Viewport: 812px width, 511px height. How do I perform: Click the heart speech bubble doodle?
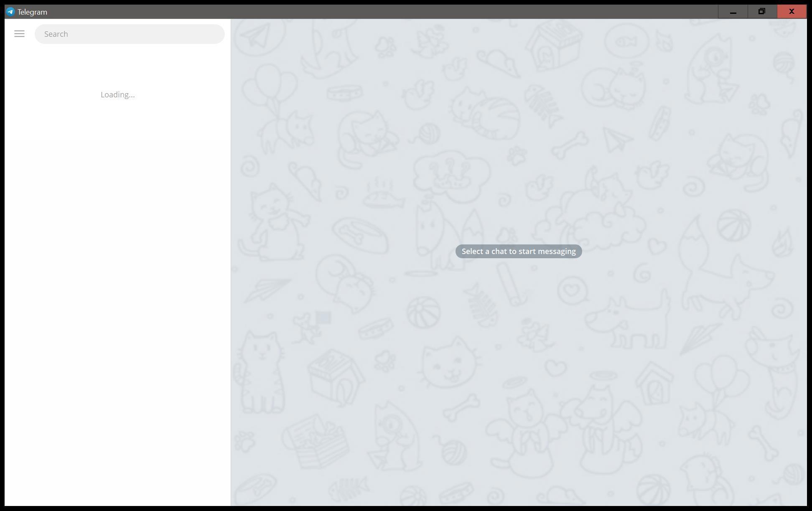click(572, 290)
